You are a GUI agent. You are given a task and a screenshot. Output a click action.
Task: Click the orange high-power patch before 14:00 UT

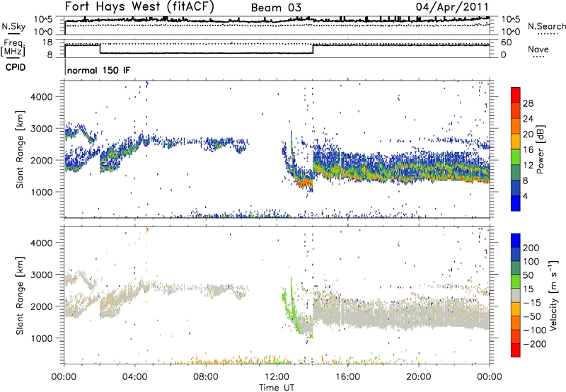pyautogui.click(x=305, y=183)
